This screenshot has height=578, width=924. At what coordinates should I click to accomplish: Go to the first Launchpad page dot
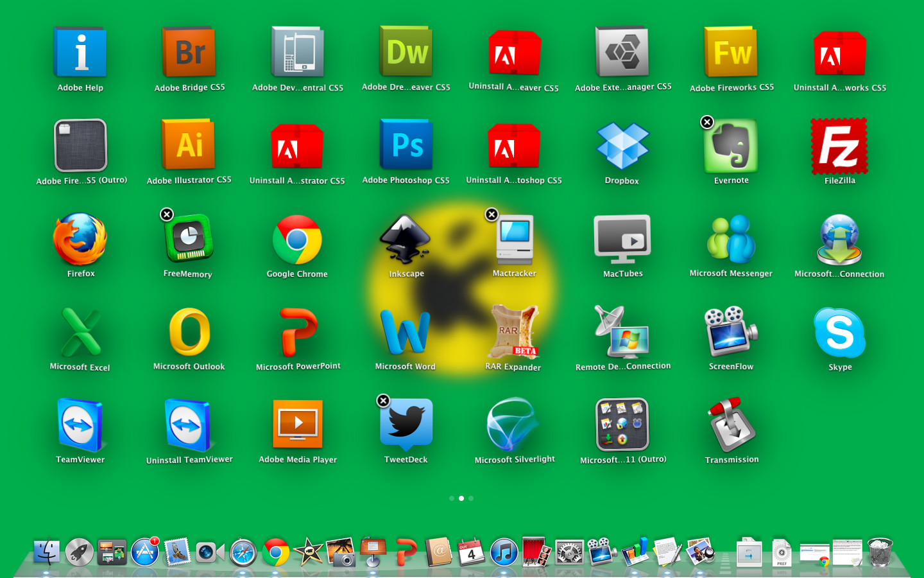tap(452, 498)
